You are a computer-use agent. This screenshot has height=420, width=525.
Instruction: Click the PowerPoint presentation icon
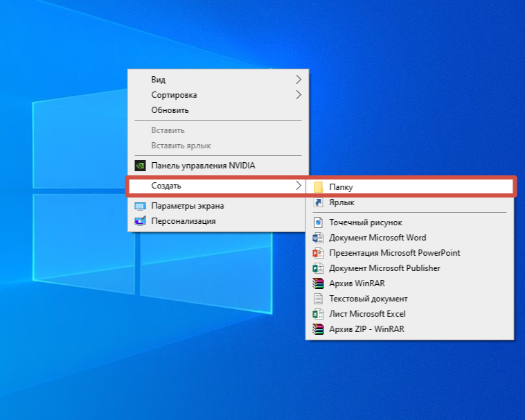(318, 253)
